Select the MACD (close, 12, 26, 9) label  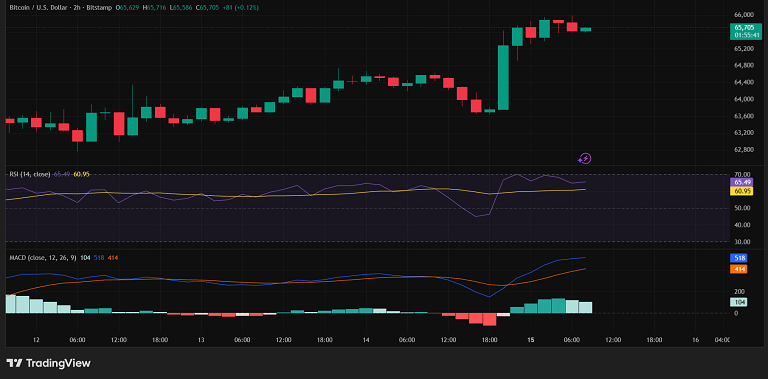click(43, 258)
